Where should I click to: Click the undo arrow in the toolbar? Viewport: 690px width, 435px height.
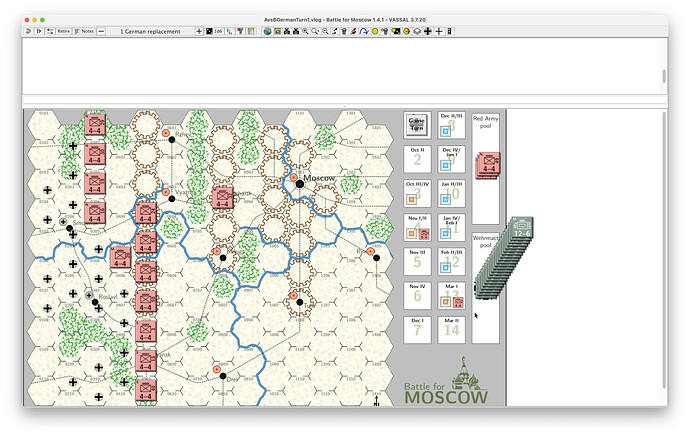pos(29,31)
